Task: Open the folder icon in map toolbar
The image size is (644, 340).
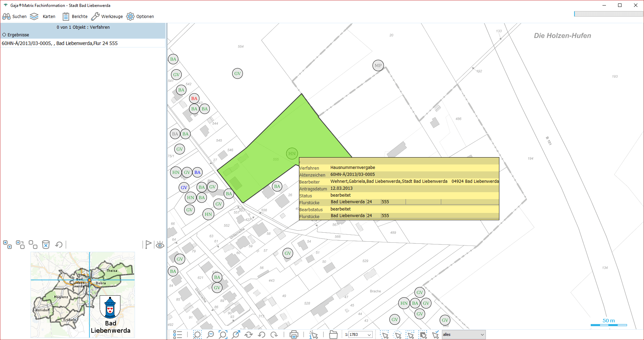Action: pyautogui.click(x=333, y=334)
